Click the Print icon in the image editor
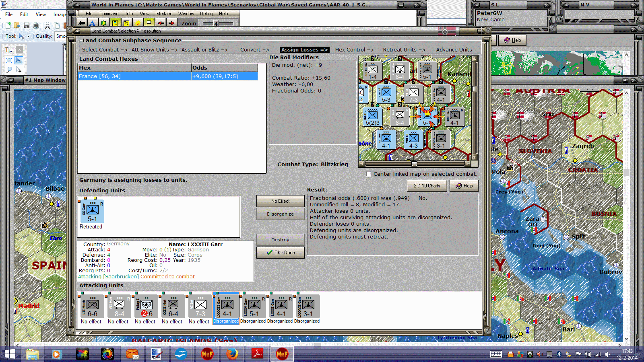Viewport: 644px width, 362px height. pyautogui.click(x=36, y=25)
